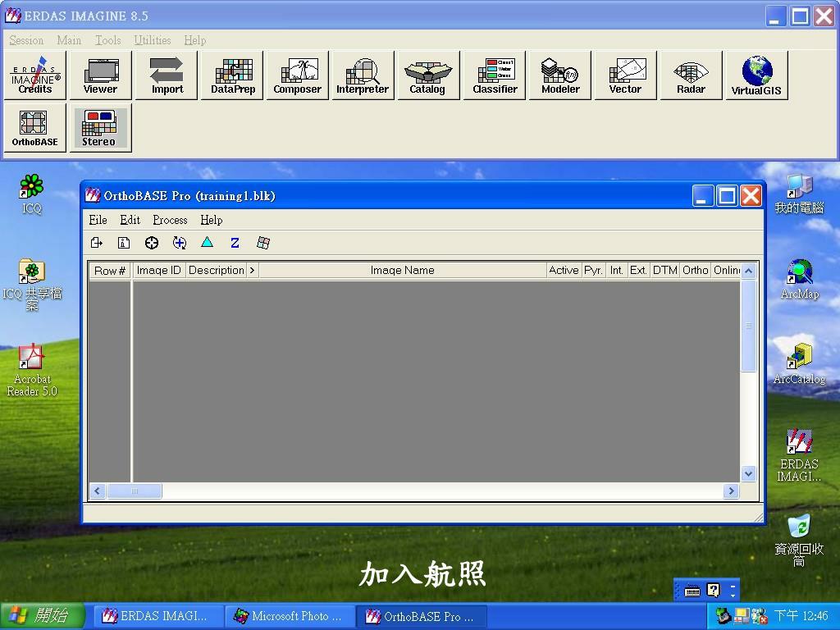The width and height of the screenshot is (840, 630).
Task: Open ERDAS Tools menu
Action: coord(107,40)
